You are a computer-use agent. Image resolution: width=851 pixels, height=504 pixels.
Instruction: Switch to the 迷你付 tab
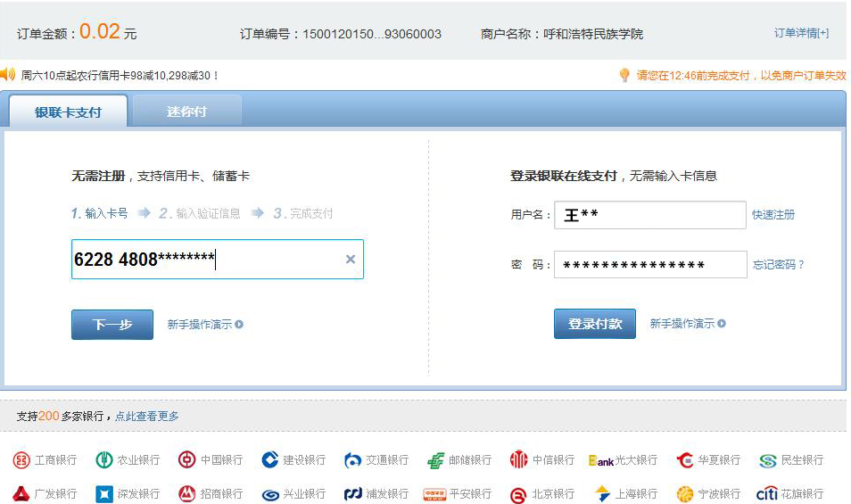186,112
